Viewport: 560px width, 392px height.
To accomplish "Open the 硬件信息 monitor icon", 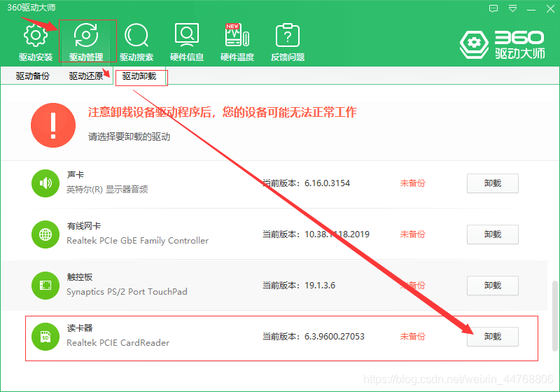I will click(187, 35).
